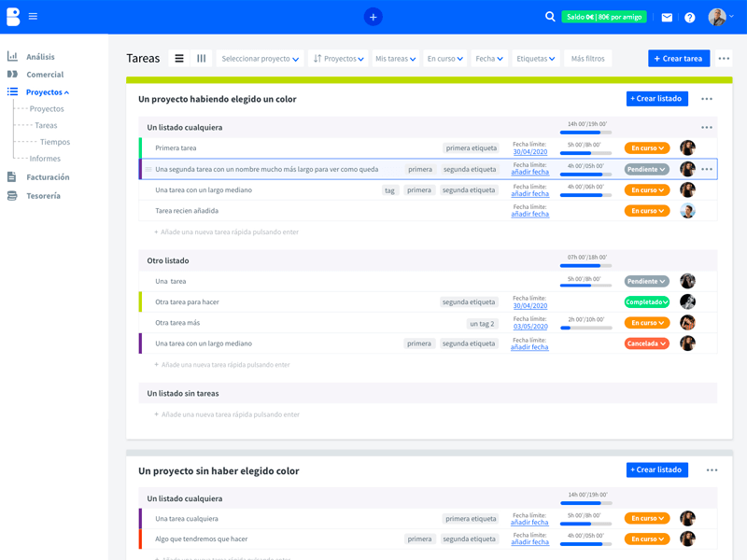747x560 pixels.
Task: Click quick-add task field under Un listado sin tareas
Action: [230, 414]
